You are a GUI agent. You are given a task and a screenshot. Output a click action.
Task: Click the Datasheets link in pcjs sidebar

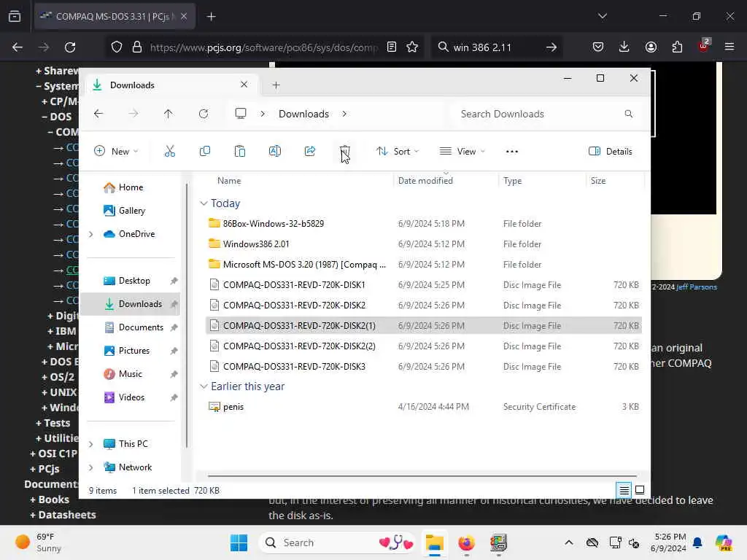pyautogui.click(x=66, y=515)
